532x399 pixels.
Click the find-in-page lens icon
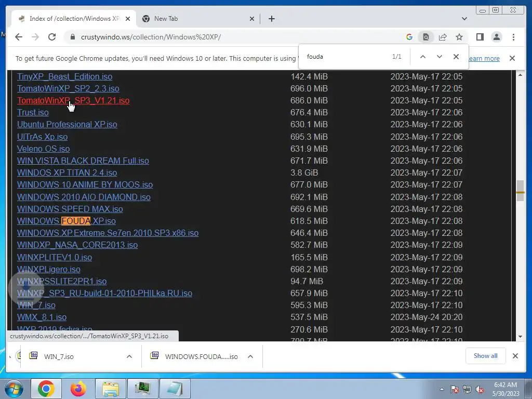[x=426, y=37]
